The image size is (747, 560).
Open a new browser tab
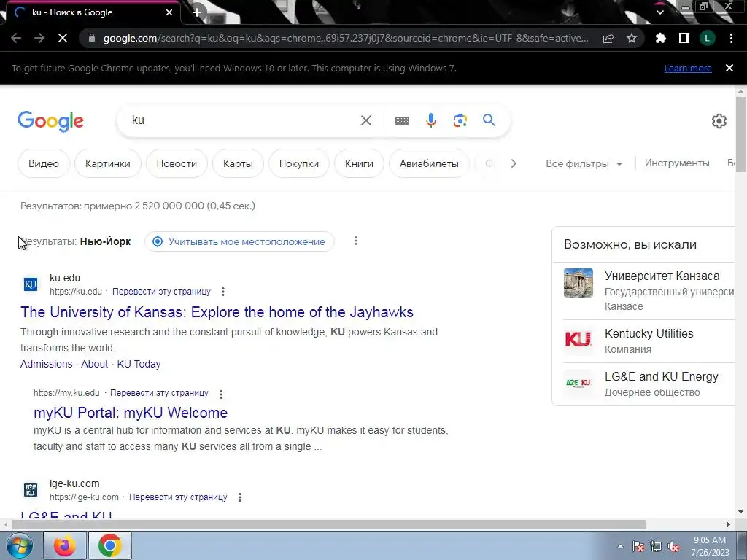point(197,12)
